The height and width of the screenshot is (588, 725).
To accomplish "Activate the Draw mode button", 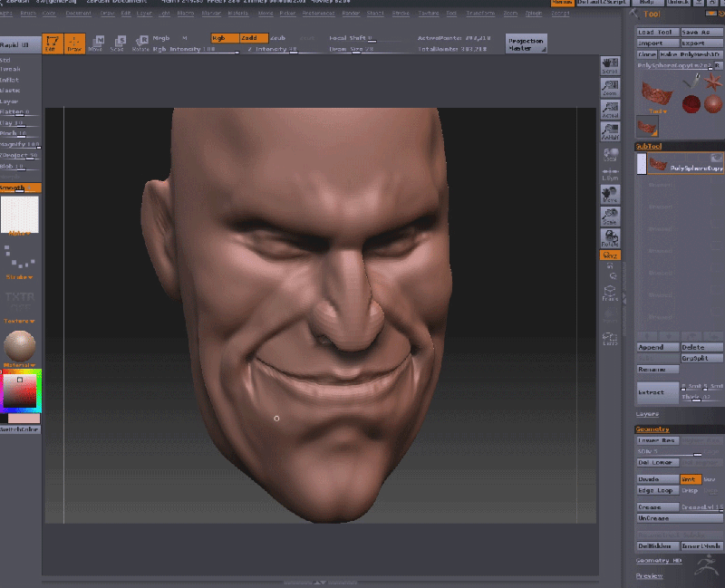I will [x=74, y=43].
